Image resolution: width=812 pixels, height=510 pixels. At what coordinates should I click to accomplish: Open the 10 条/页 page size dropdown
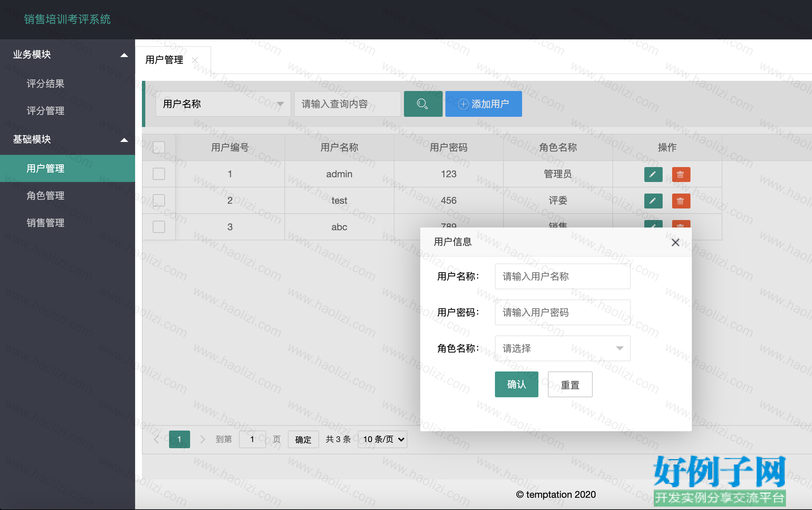[383, 439]
